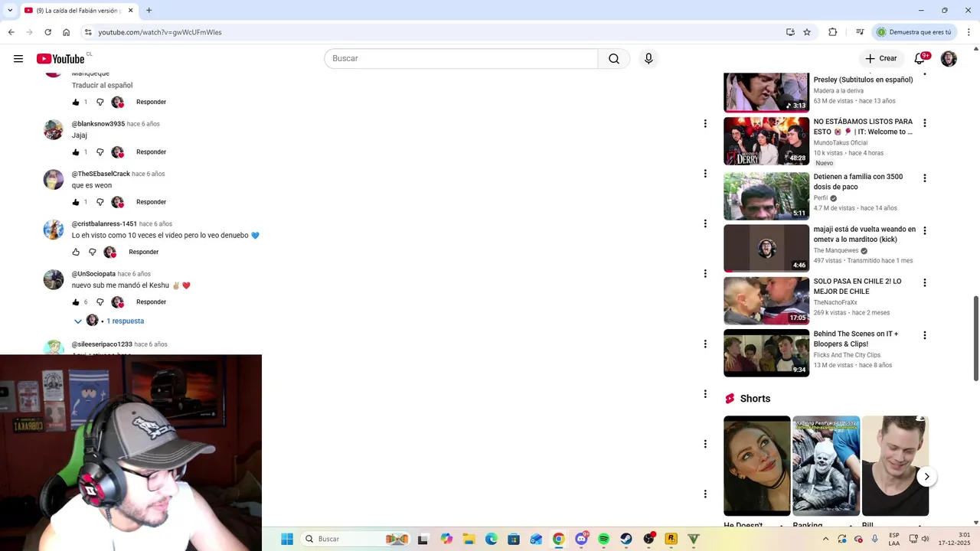Open the account avatar menu
The height and width of the screenshot is (551, 980).
tap(949, 59)
